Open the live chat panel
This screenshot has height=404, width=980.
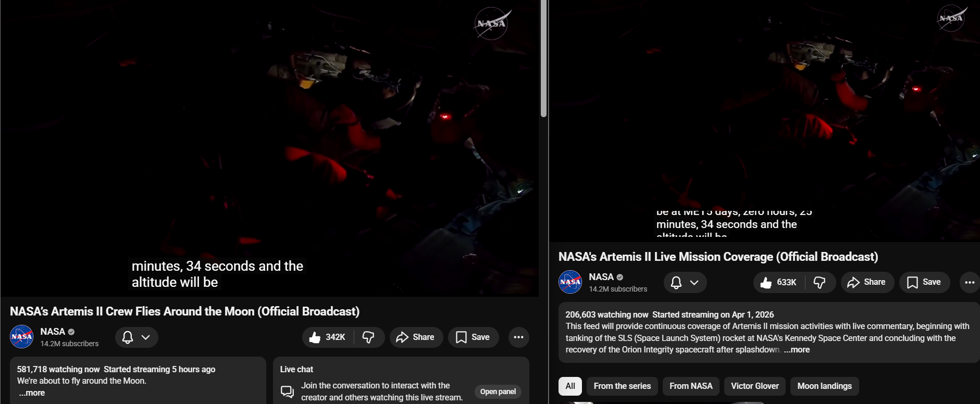tap(498, 392)
